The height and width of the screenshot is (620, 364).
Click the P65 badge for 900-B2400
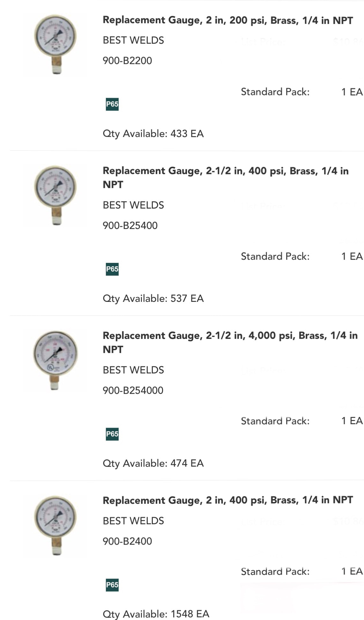112,585
